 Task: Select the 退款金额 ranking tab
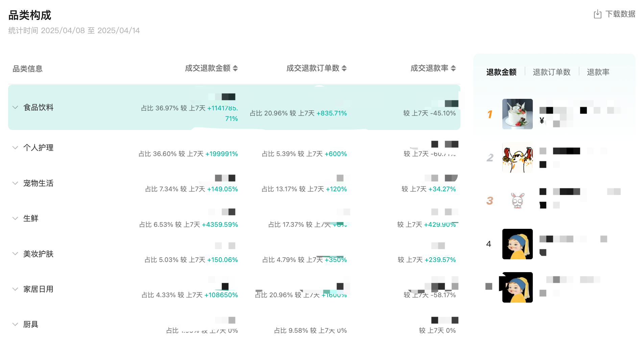click(x=501, y=72)
